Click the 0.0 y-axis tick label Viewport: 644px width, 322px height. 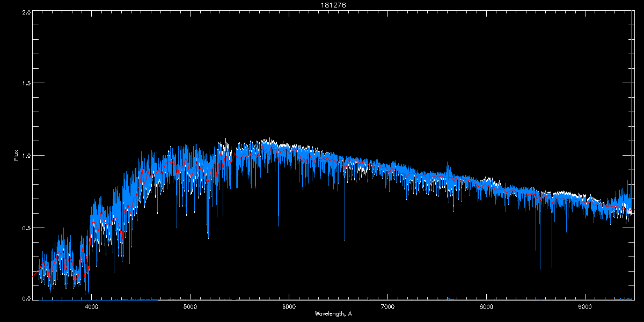coord(25,298)
